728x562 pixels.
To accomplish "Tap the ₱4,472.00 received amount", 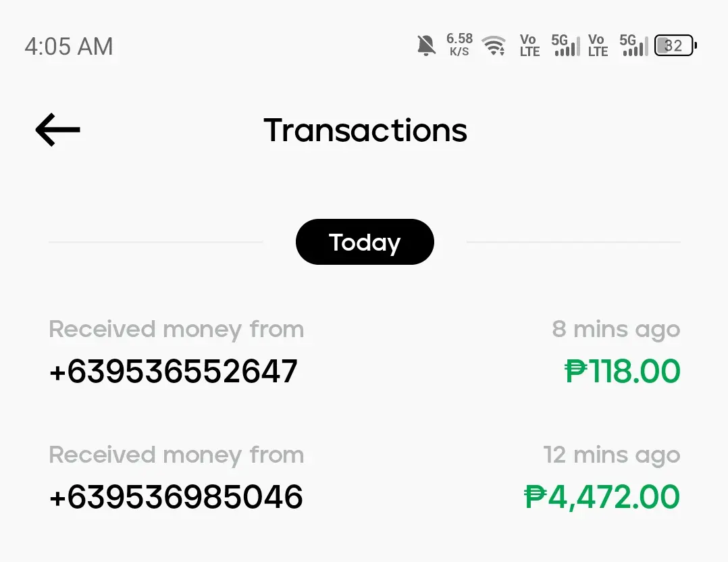I will 602,497.
